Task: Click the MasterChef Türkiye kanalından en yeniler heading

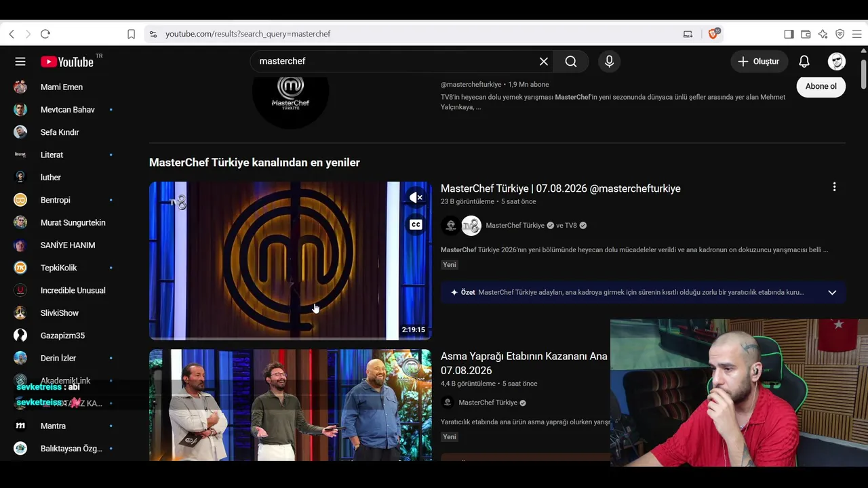Action: pos(254,163)
